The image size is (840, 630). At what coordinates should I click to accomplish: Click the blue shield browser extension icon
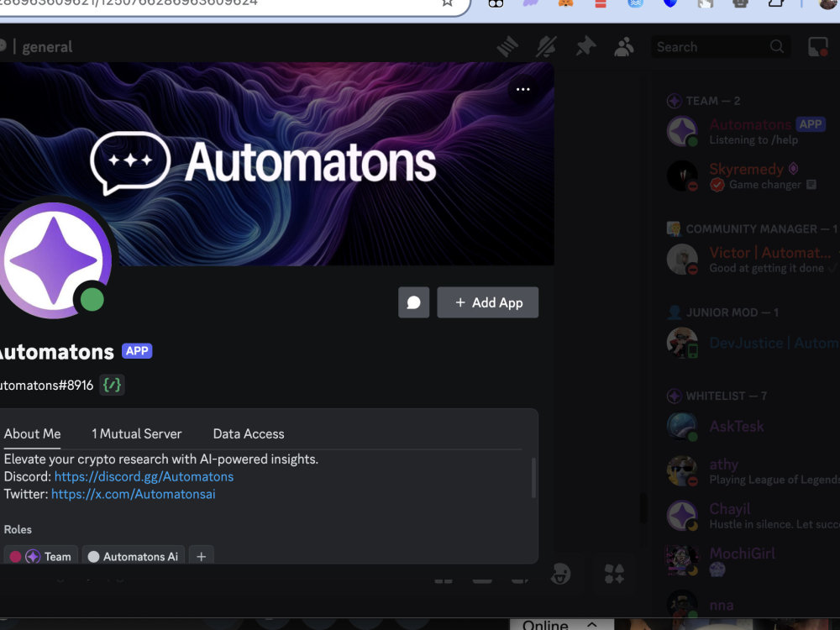point(670,3)
